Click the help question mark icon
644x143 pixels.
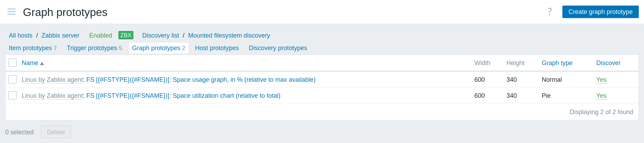[x=550, y=12]
